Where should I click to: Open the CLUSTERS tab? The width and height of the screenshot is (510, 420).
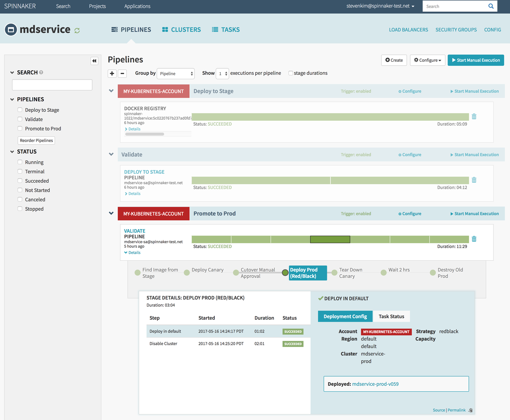(181, 30)
